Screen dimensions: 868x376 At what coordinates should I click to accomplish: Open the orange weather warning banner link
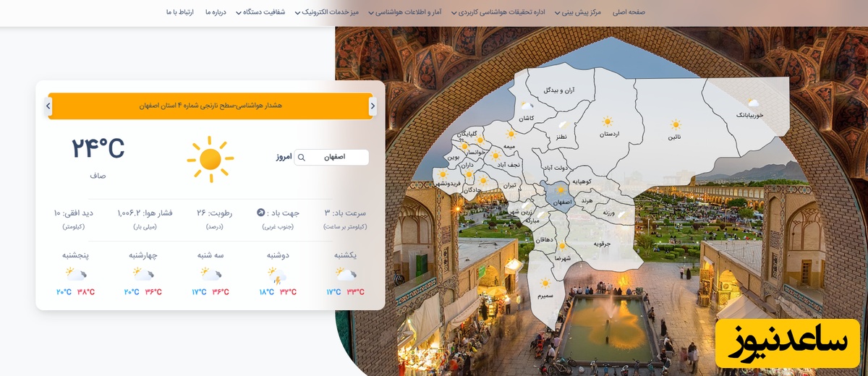tap(210, 106)
